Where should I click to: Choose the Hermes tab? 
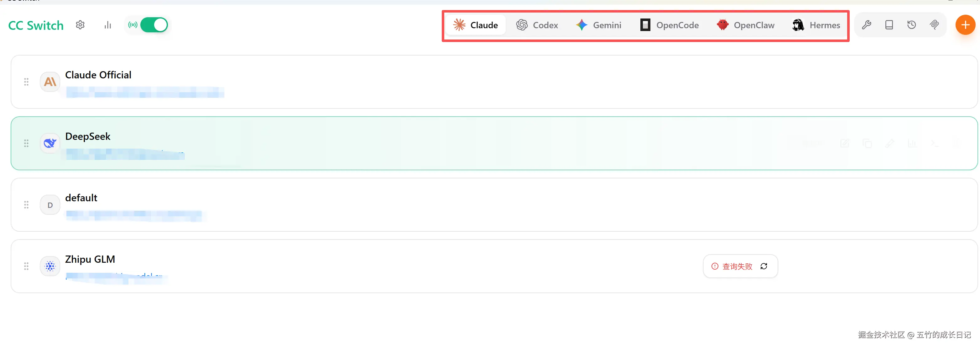[x=816, y=25]
